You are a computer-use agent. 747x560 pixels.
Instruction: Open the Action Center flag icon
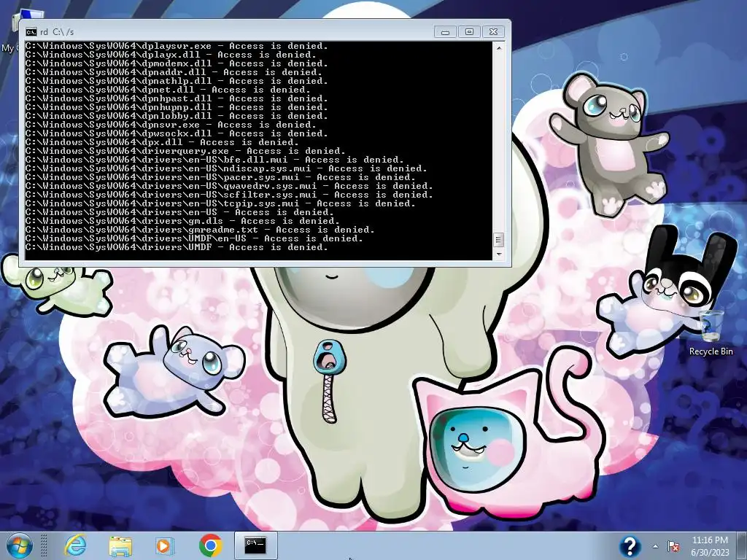coord(673,546)
